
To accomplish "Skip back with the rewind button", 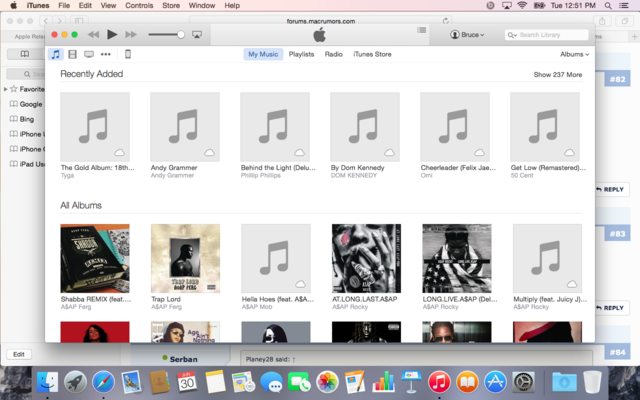I will (93, 35).
